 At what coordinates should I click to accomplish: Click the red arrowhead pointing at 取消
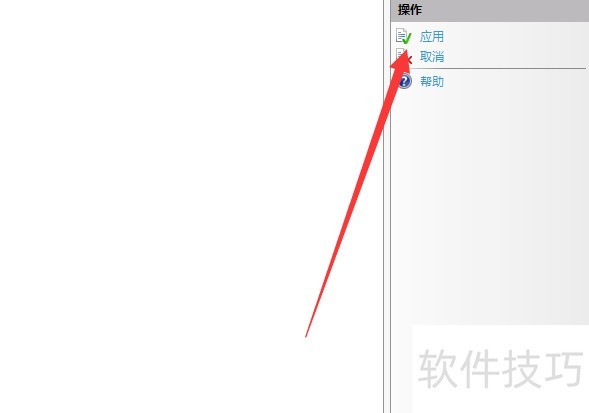point(401,61)
